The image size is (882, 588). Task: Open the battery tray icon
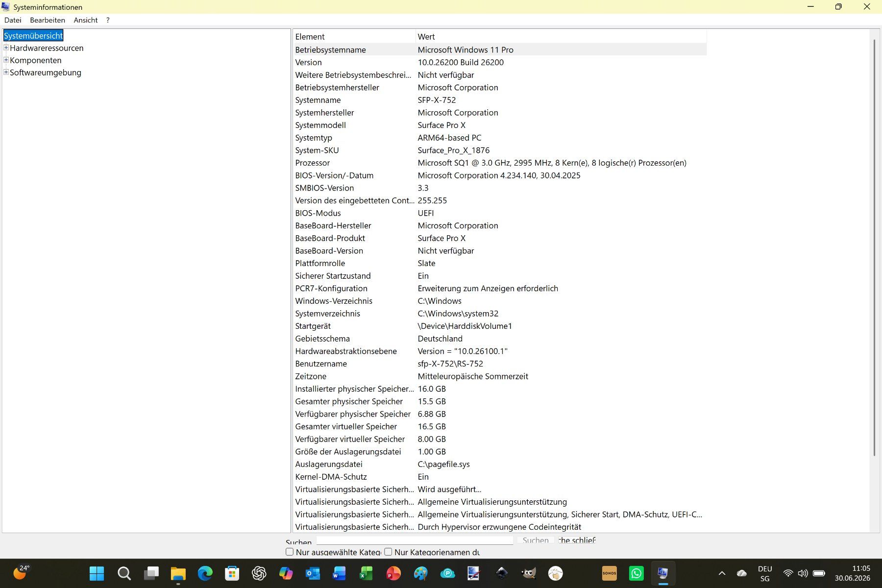click(819, 573)
